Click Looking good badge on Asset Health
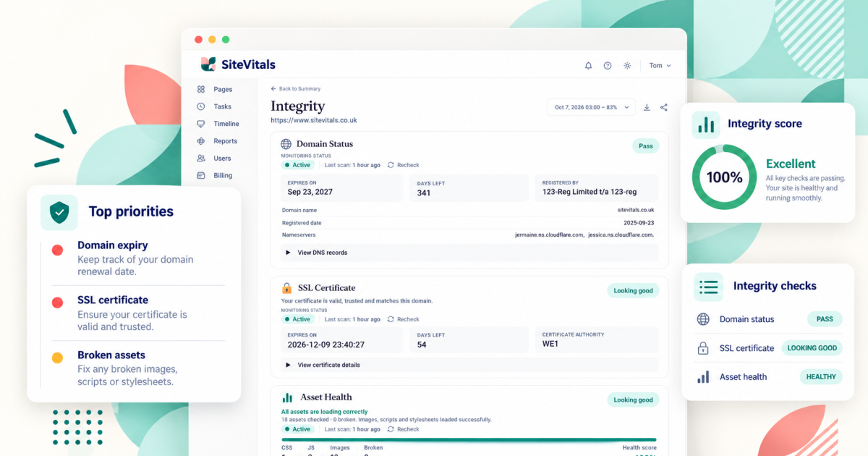Viewport: 868px width, 456px height. [x=633, y=400]
